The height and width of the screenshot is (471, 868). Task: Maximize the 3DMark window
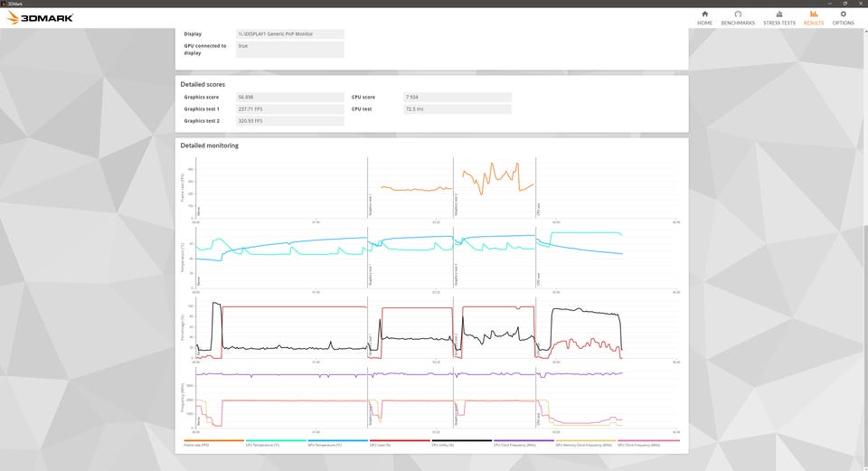844,4
